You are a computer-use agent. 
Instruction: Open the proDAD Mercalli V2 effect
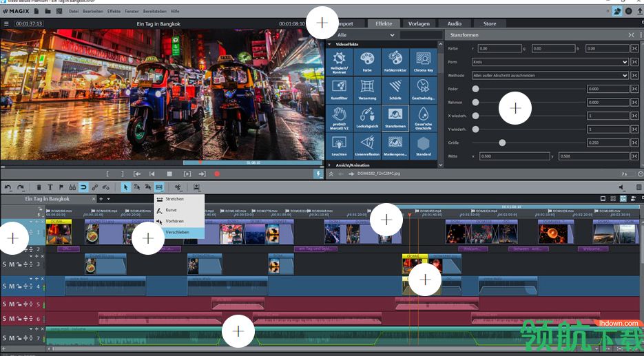[x=339, y=118]
